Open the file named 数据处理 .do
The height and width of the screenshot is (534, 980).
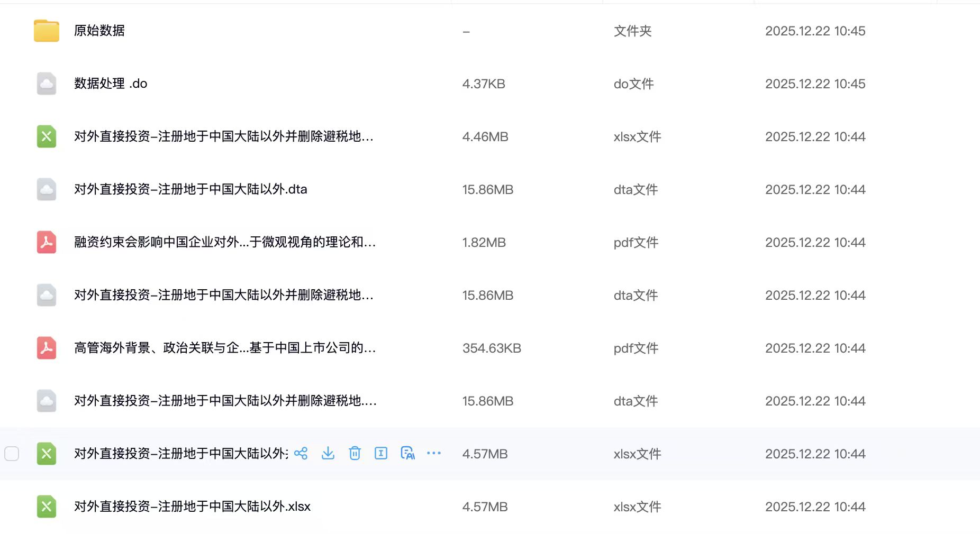[x=111, y=84]
